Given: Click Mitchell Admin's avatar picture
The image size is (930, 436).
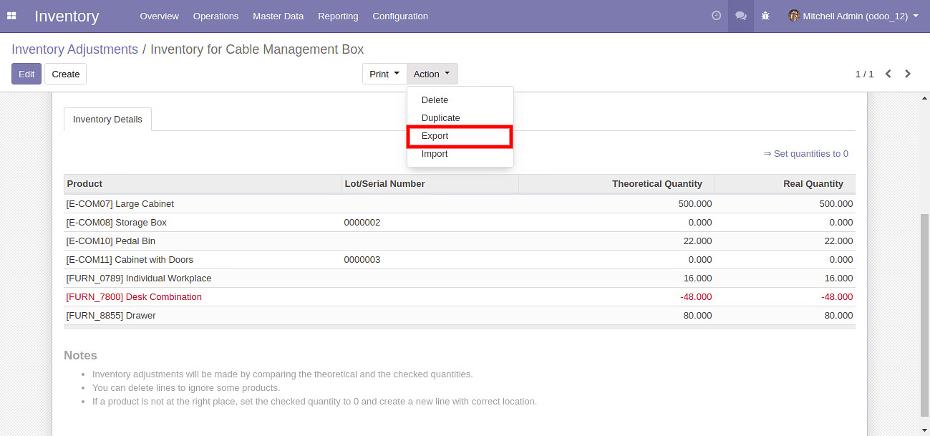Looking at the screenshot, I should click(794, 16).
